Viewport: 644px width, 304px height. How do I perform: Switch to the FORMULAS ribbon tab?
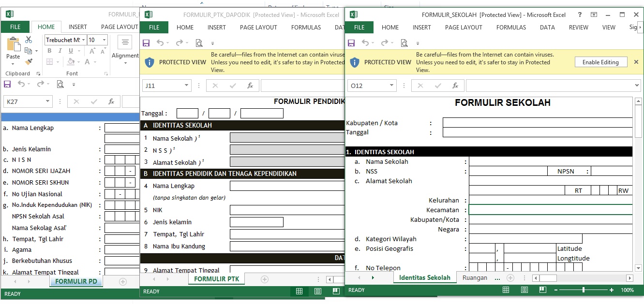click(x=511, y=28)
